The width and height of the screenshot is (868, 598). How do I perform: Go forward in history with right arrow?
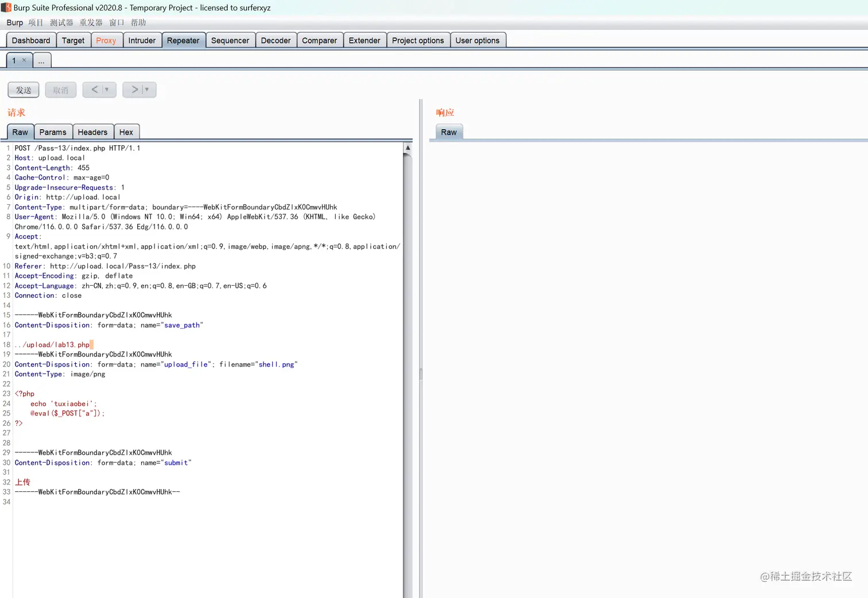pyautogui.click(x=134, y=90)
